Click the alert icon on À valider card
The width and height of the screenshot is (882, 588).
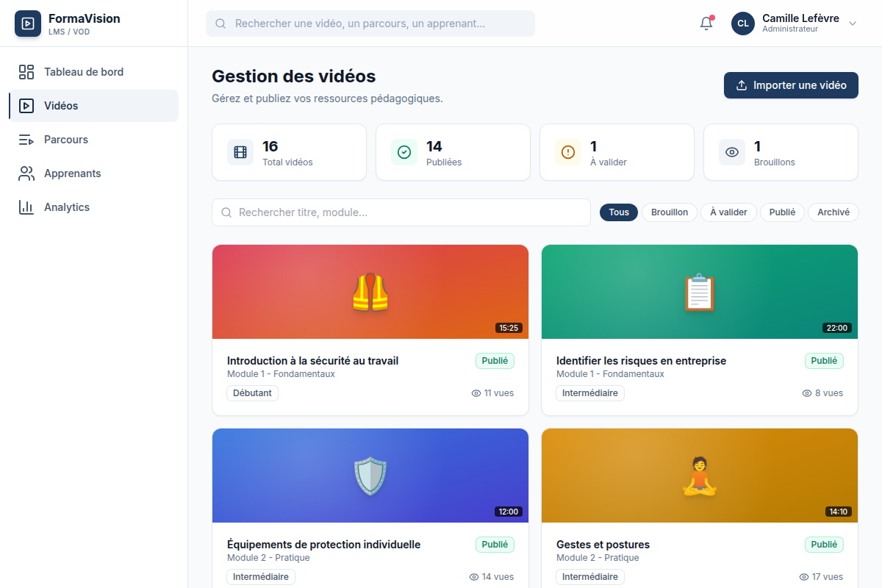(568, 152)
